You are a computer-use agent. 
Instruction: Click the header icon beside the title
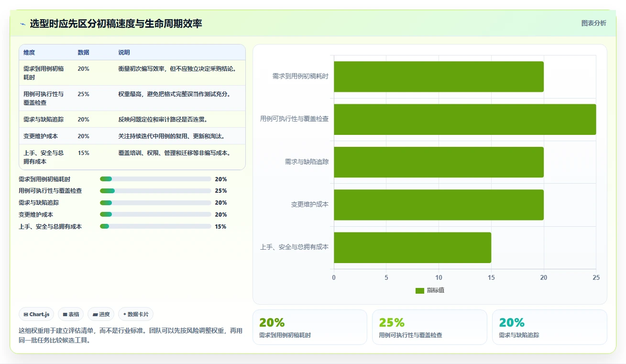point(22,23)
